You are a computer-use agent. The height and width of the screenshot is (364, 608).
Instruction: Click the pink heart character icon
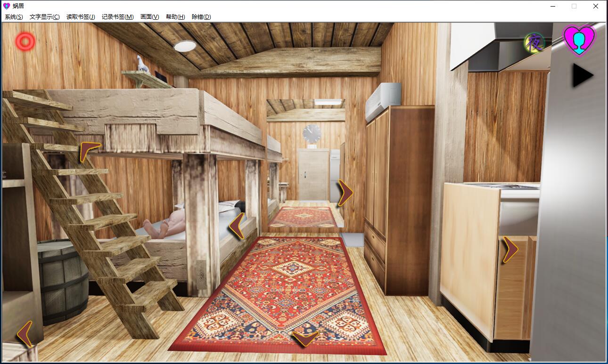579,40
